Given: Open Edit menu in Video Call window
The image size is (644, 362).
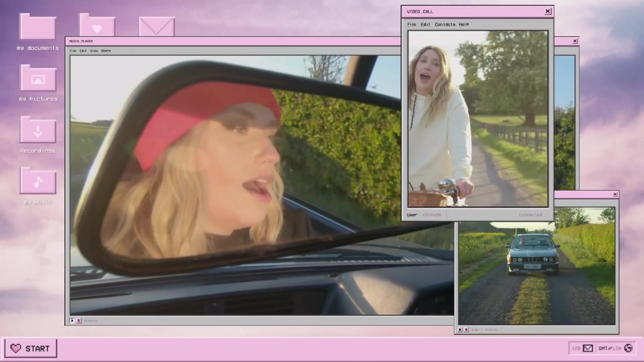Looking at the screenshot, I should (x=426, y=25).
